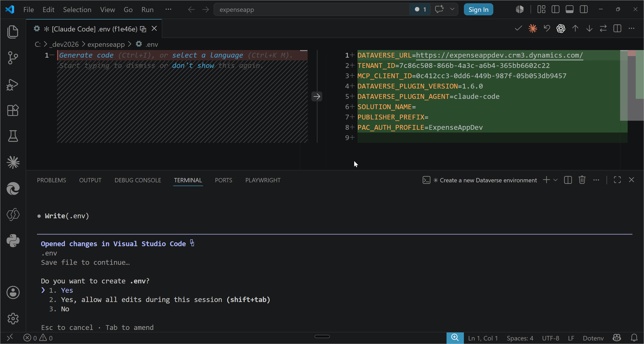The height and width of the screenshot is (344, 644).
Task: Open Customize Layout icon
Action: (x=541, y=10)
